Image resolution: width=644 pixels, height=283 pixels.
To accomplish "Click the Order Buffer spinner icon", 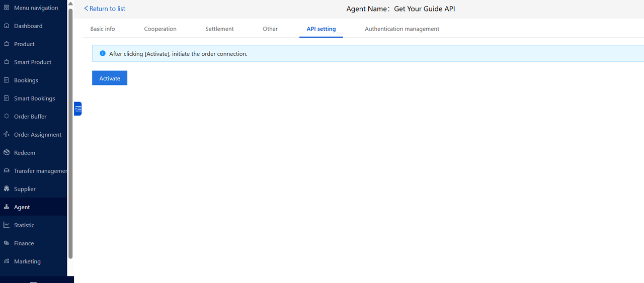I will coord(7,116).
